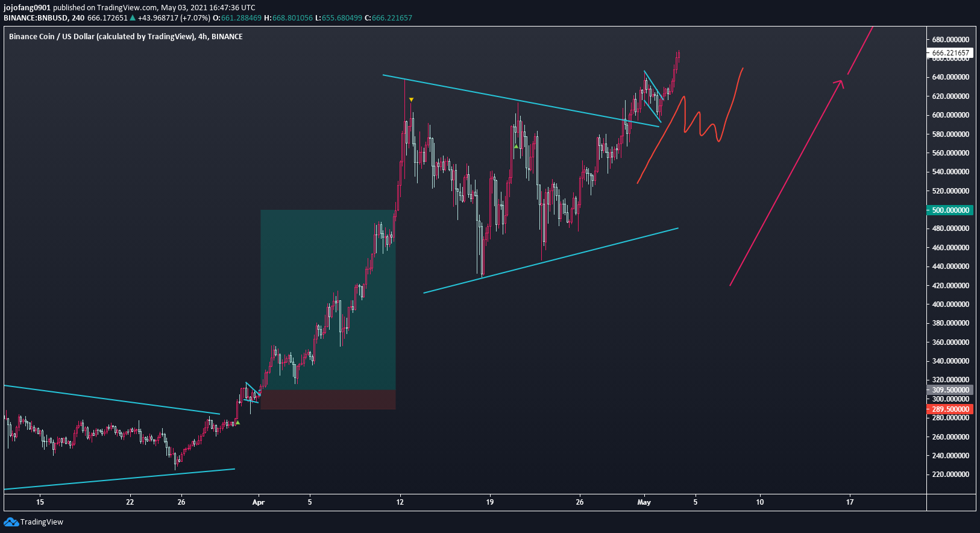Click the high value H:668.801056
The image size is (980, 533).
[289, 18]
